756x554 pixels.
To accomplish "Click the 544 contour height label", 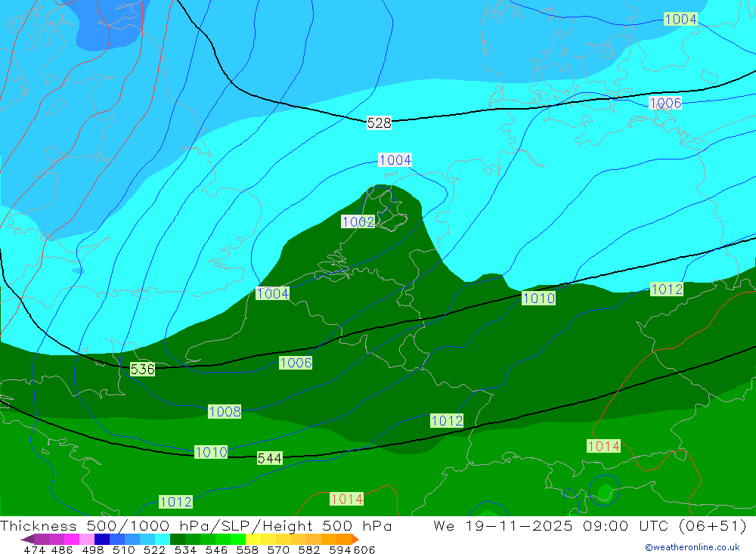I will coord(270,458).
